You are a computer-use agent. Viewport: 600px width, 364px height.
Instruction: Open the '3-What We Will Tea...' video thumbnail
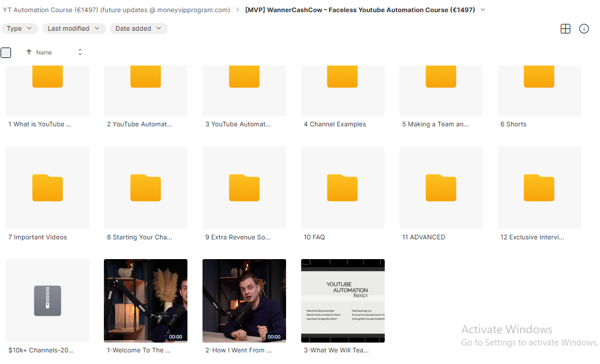coord(343,300)
